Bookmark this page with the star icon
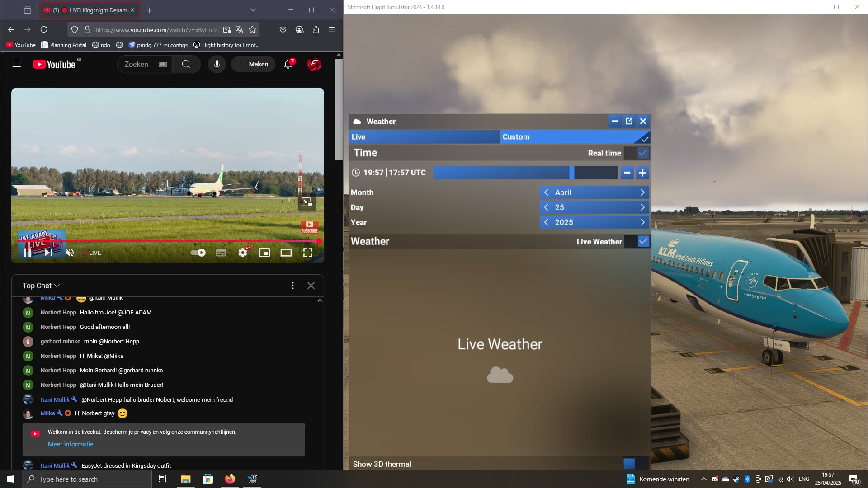The height and width of the screenshot is (488, 868). pos(252,29)
